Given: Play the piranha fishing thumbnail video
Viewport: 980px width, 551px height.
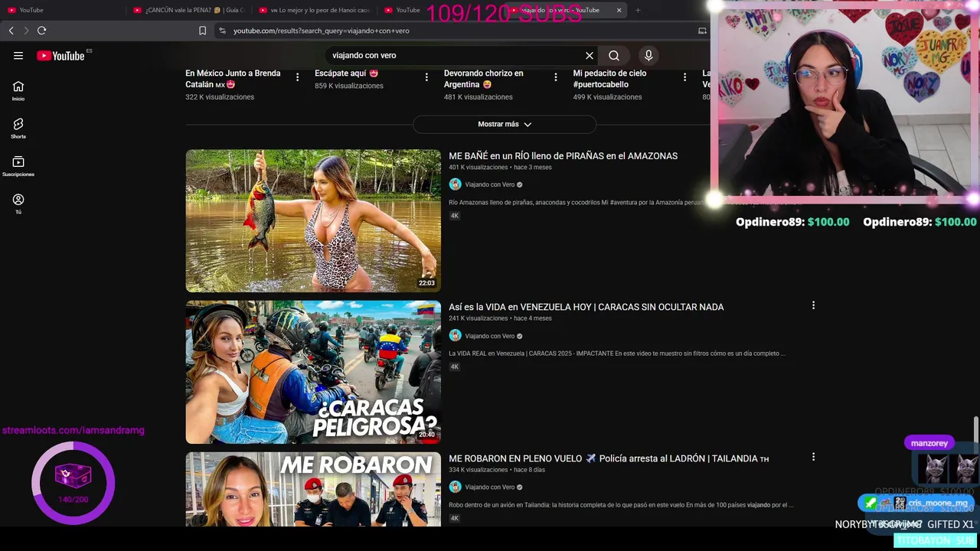Looking at the screenshot, I should 313,220.
